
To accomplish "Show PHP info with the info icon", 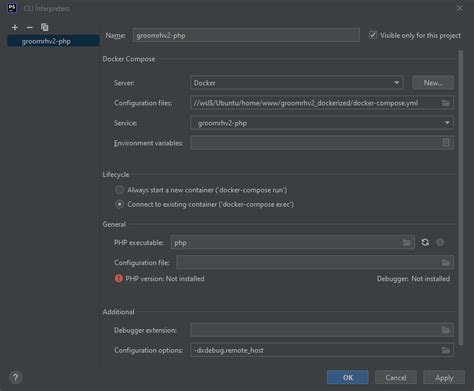I will click(x=440, y=242).
